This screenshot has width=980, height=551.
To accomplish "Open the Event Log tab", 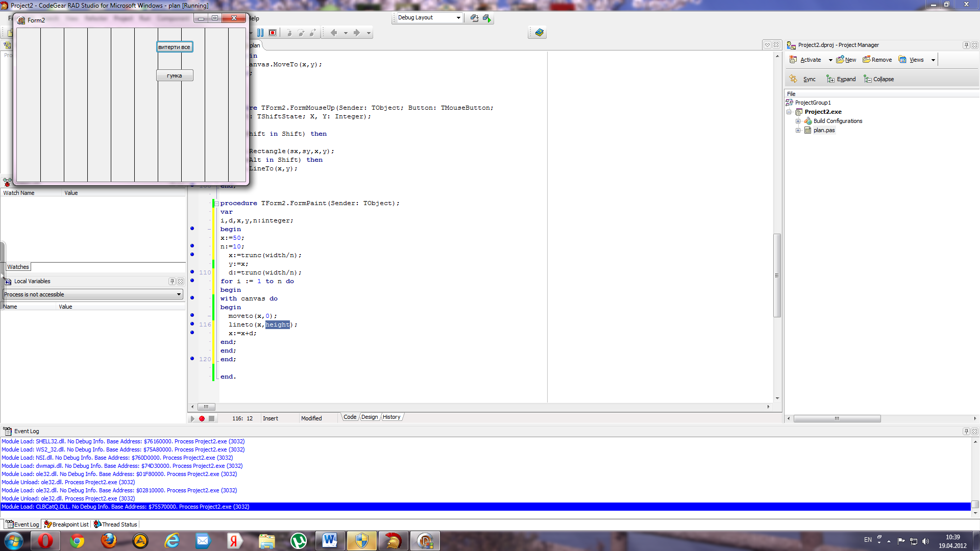I will click(22, 524).
